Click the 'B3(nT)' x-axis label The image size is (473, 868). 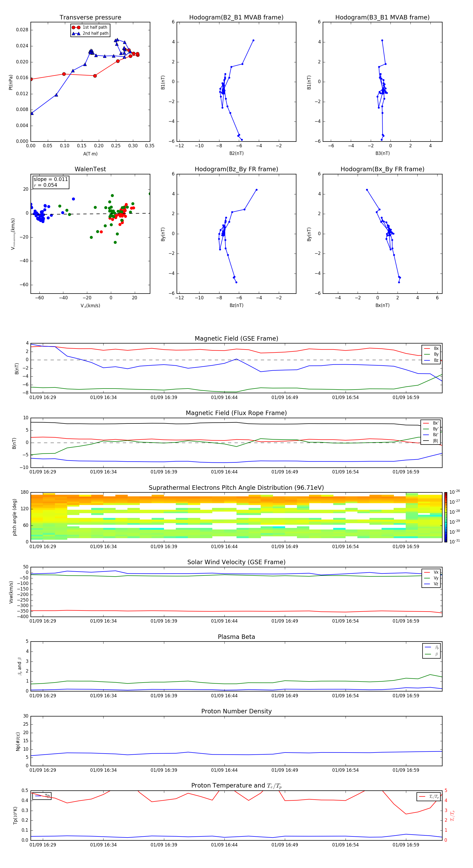(x=382, y=153)
